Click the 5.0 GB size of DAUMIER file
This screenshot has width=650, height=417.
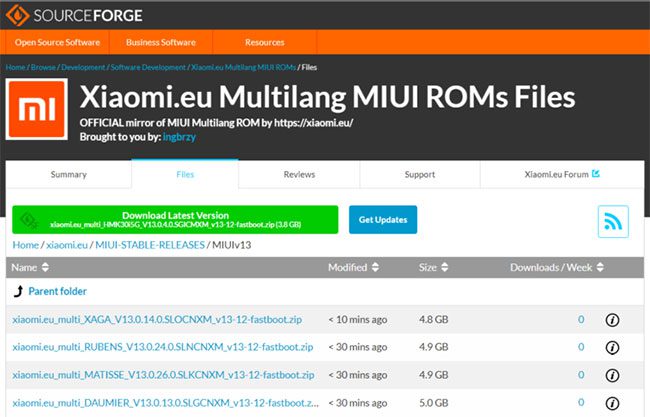tap(434, 403)
